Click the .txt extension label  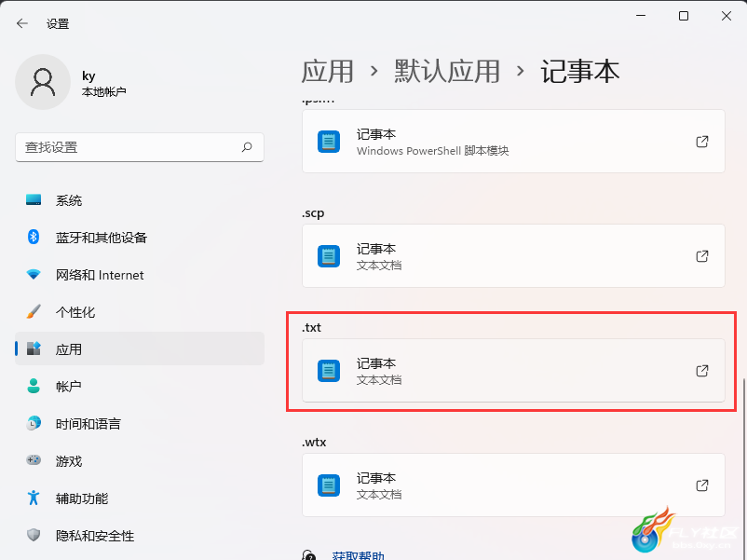[312, 327]
